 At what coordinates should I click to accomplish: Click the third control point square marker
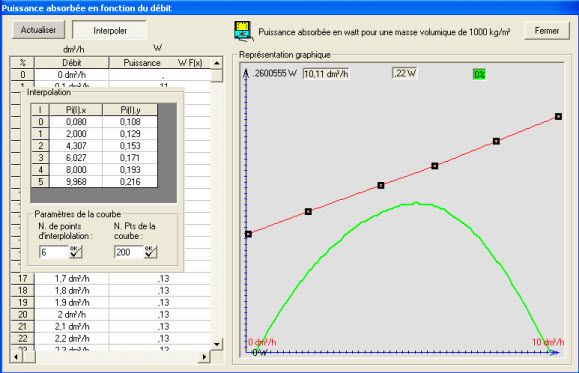(x=381, y=185)
